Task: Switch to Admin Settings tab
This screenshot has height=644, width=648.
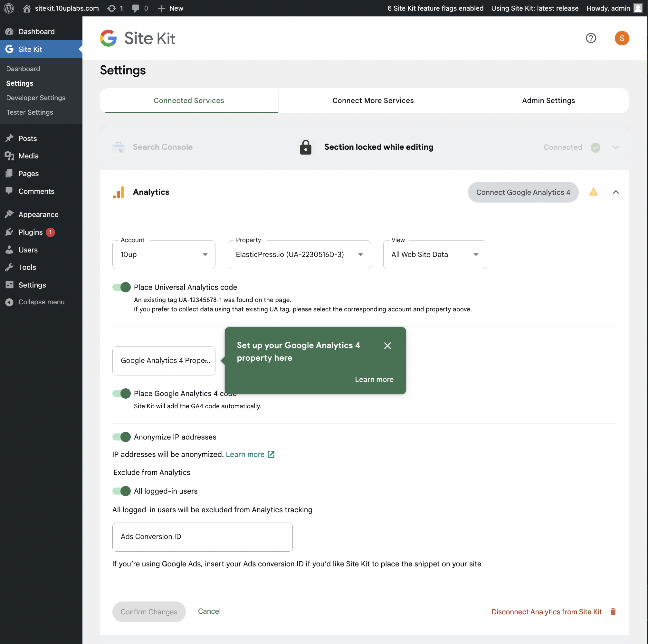Action: [x=548, y=100]
